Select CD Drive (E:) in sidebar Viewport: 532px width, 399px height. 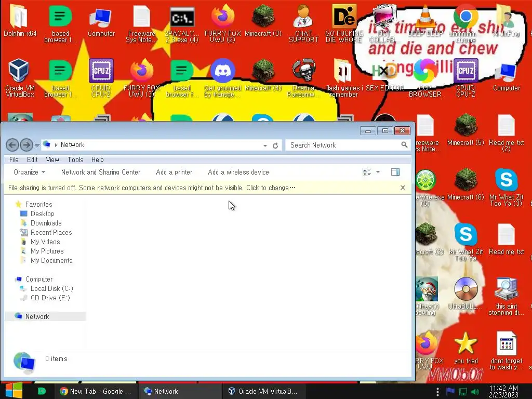tap(50, 298)
